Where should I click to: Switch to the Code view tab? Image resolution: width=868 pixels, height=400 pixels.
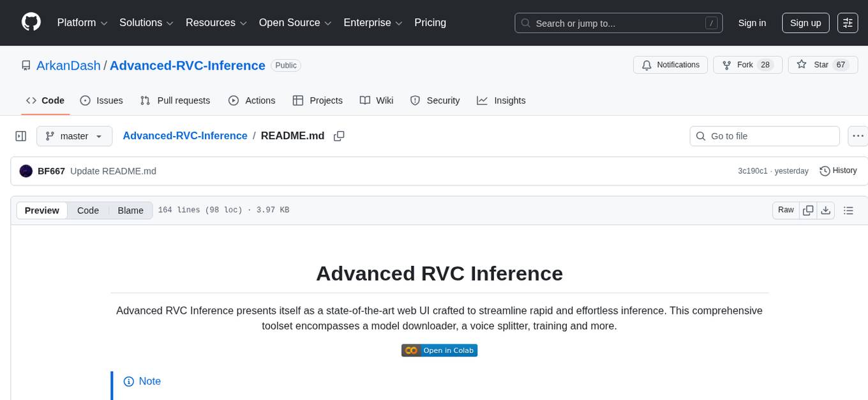[87, 210]
